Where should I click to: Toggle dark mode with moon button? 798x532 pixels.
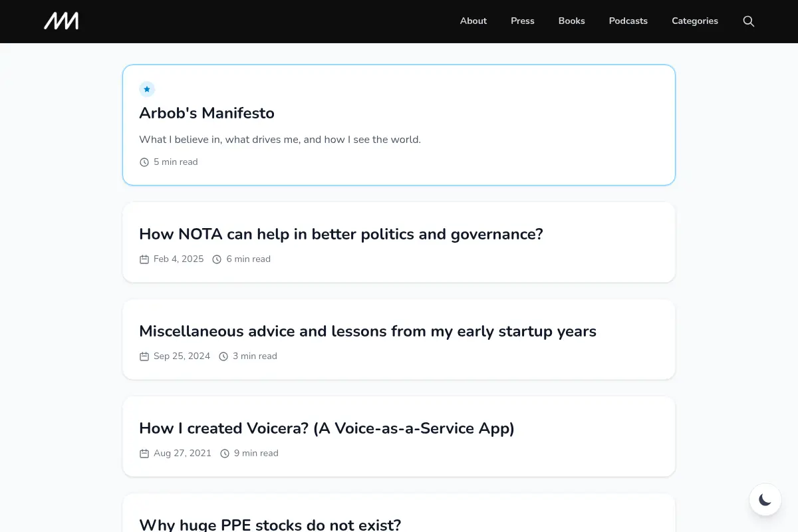[765, 499]
